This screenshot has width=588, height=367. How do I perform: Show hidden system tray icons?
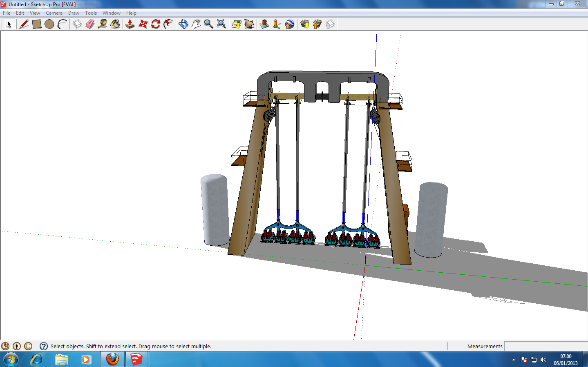pos(514,360)
